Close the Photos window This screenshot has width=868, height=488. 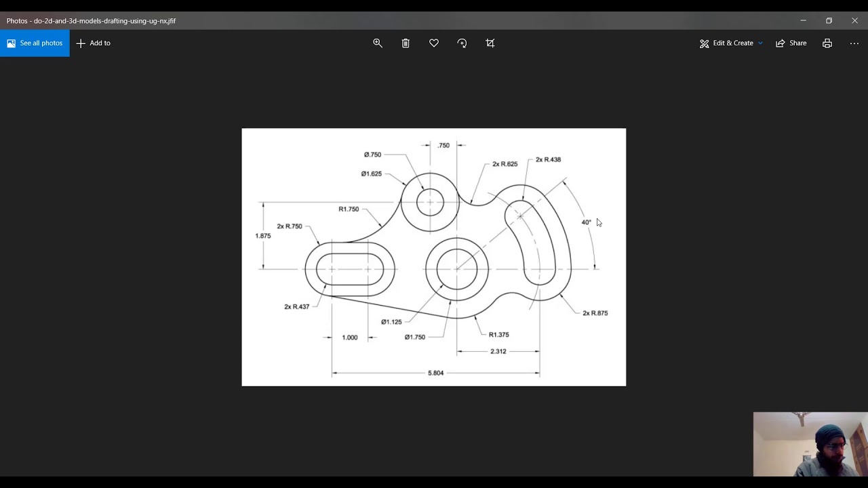[x=854, y=20]
